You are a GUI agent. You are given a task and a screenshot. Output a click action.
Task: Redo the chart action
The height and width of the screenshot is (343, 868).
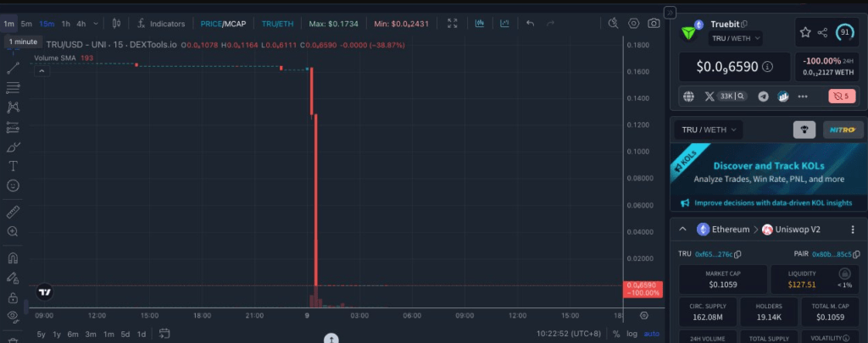[x=550, y=23]
